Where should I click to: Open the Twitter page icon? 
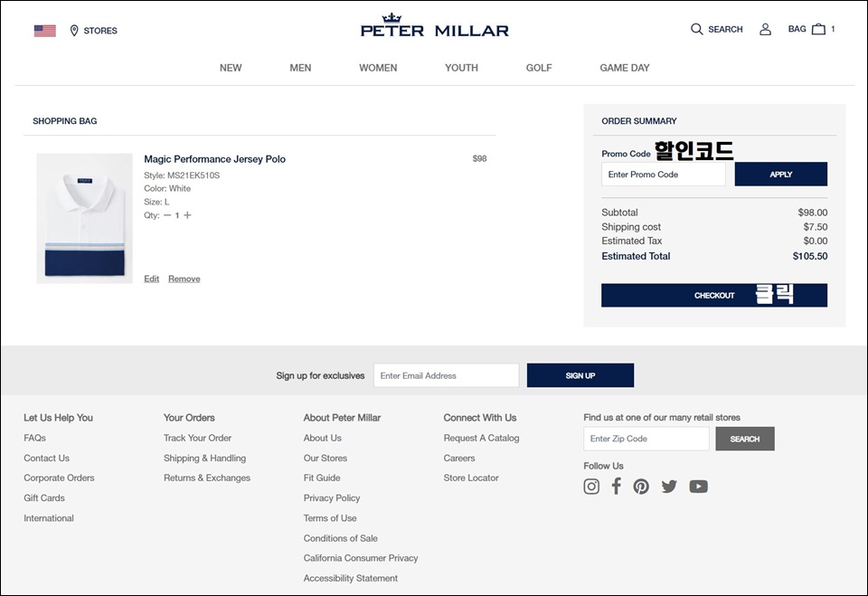669,487
